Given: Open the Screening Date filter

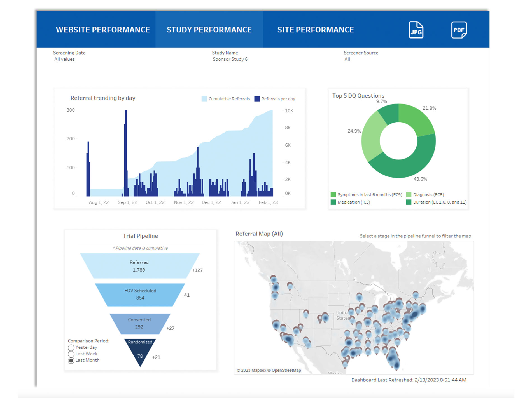Looking at the screenshot, I should tap(65, 59).
